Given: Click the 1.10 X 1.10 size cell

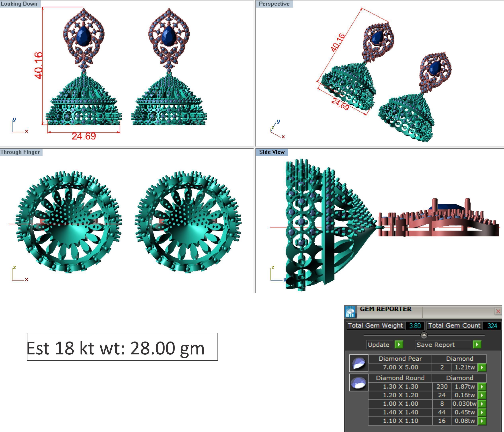Looking at the screenshot, I should coord(400,421).
